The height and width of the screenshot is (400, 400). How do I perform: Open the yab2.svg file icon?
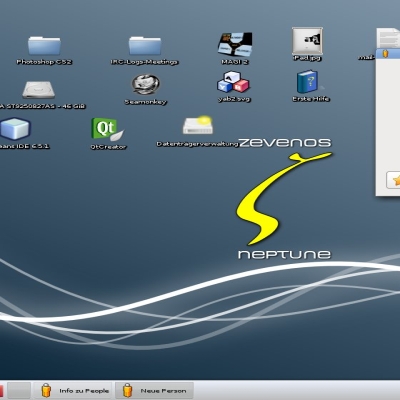click(233, 82)
